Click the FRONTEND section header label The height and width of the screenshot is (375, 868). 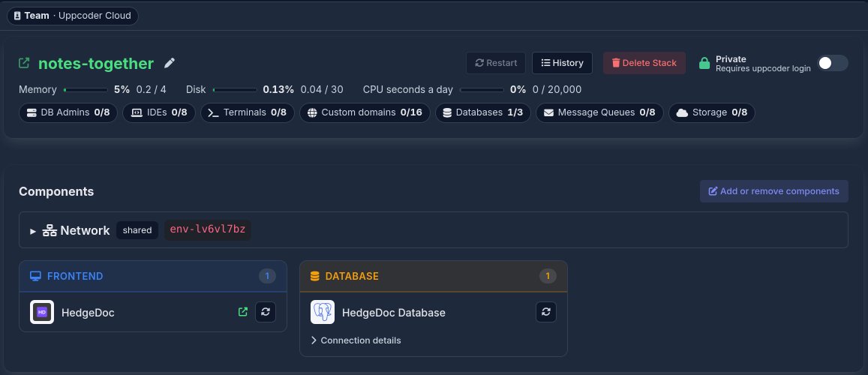[75, 276]
